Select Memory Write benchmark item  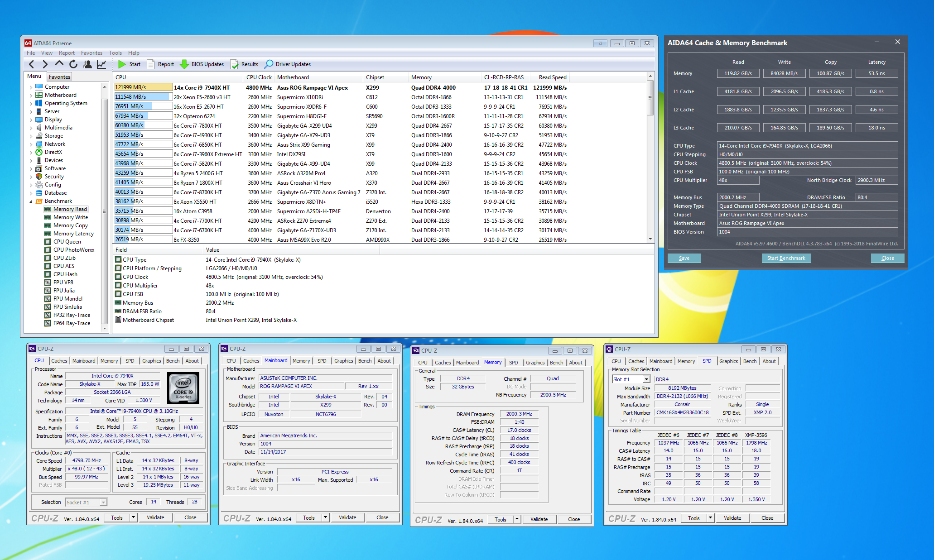click(x=70, y=217)
